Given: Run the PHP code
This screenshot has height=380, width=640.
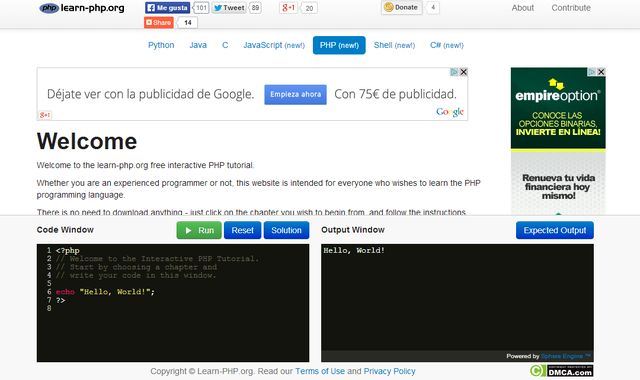Looking at the screenshot, I should (x=199, y=230).
